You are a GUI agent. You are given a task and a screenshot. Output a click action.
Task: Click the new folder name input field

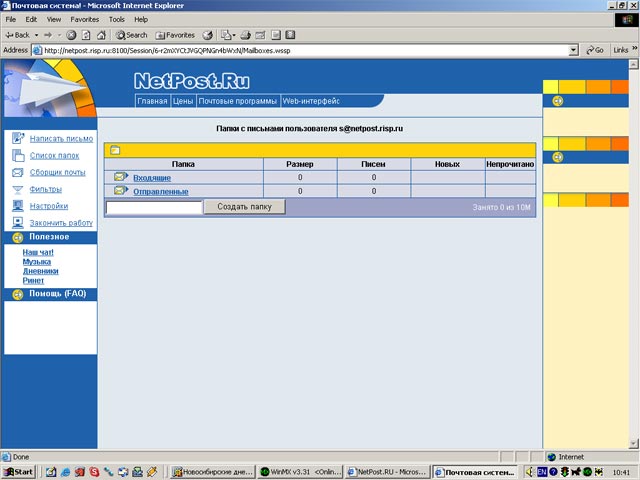pyautogui.click(x=154, y=207)
